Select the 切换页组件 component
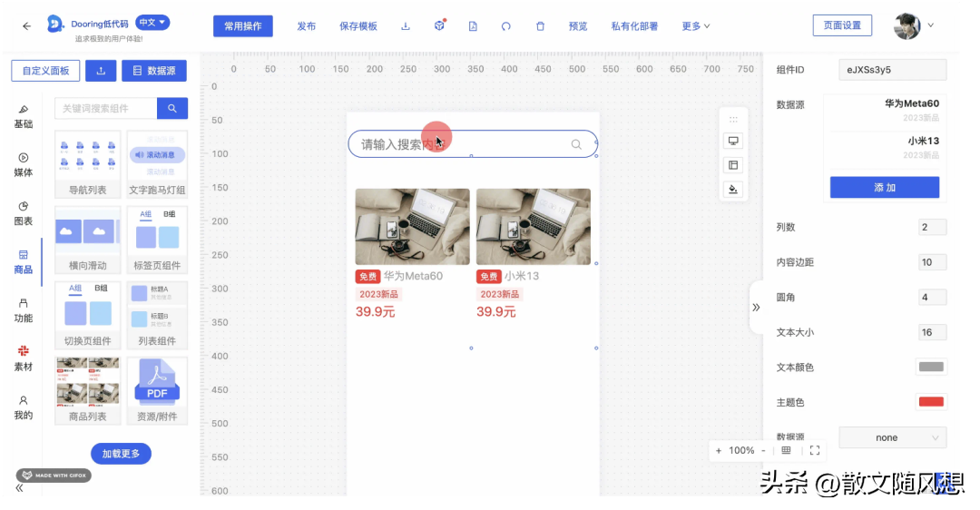The height and width of the screenshot is (510, 980). pyautogui.click(x=87, y=316)
